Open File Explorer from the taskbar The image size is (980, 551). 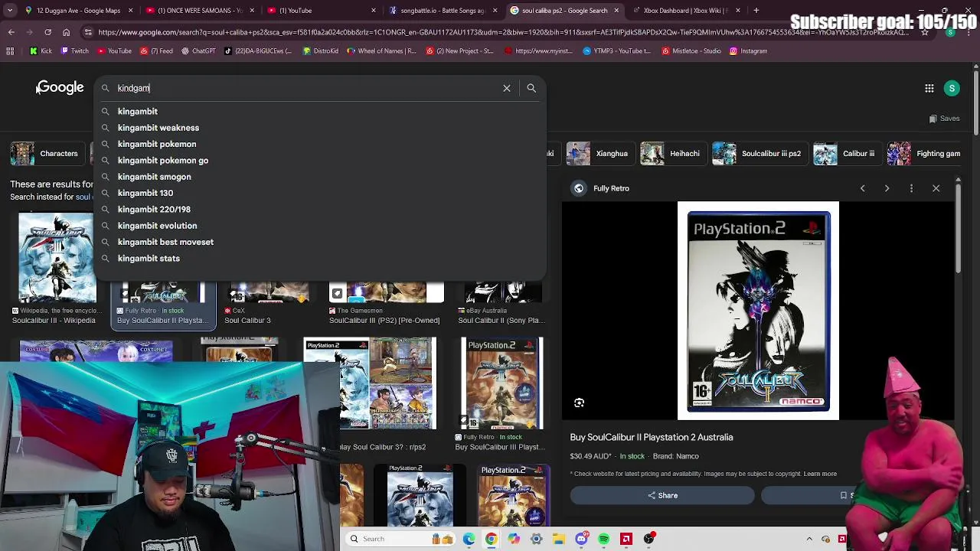click(x=559, y=539)
